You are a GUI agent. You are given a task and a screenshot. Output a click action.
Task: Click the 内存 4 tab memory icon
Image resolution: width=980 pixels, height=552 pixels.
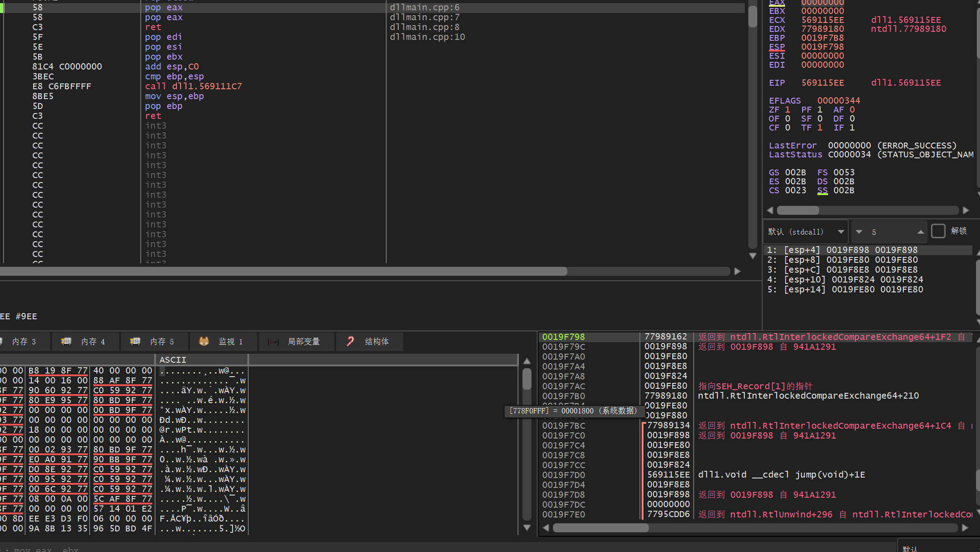66,341
